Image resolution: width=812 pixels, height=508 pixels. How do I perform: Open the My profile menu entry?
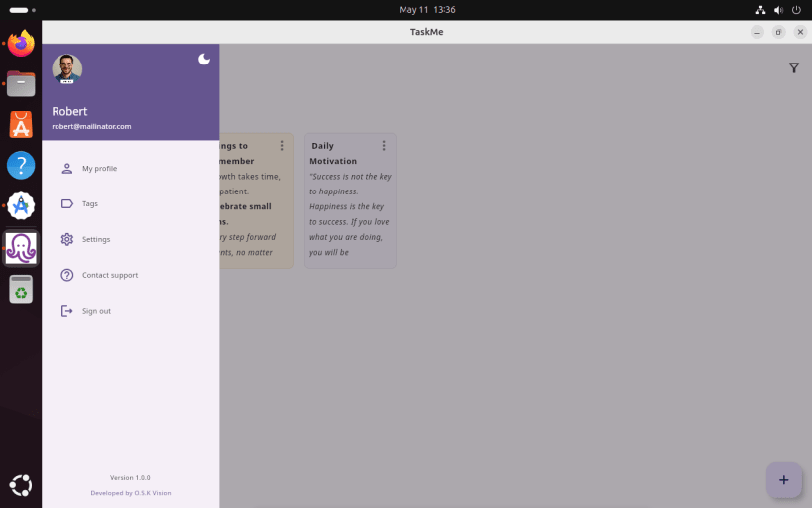(131, 169)
